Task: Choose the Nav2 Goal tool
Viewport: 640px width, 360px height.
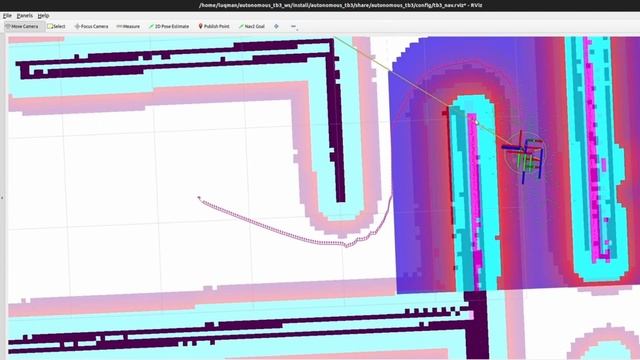Action: click(x=252, y=26)
